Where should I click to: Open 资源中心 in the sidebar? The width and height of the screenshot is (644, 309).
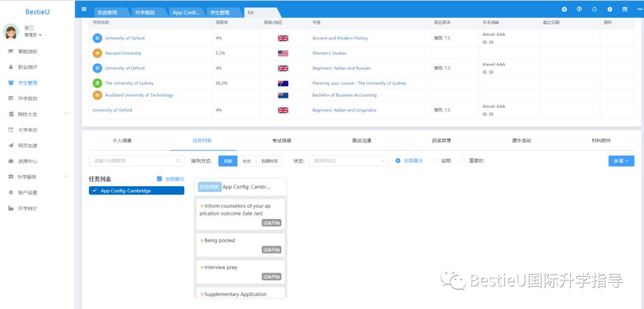27,161
